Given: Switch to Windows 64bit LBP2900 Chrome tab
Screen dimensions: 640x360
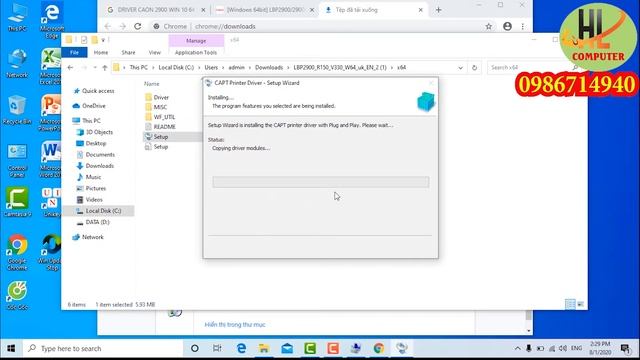Looking at the screenshot, I should point(264,10).
